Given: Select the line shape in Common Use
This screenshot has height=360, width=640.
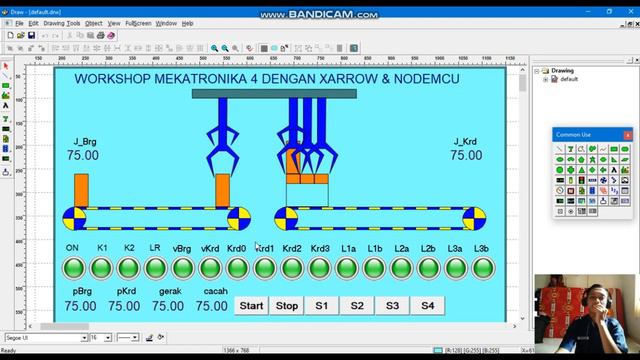Looking at the screenshot, I should coord(560,149).
